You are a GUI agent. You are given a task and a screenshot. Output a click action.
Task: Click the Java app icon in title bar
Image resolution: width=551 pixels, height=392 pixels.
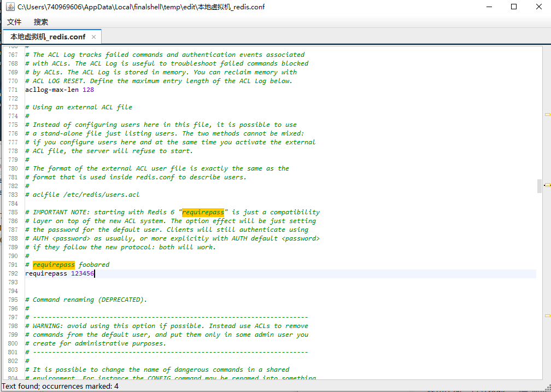click(x=10, y=7)
